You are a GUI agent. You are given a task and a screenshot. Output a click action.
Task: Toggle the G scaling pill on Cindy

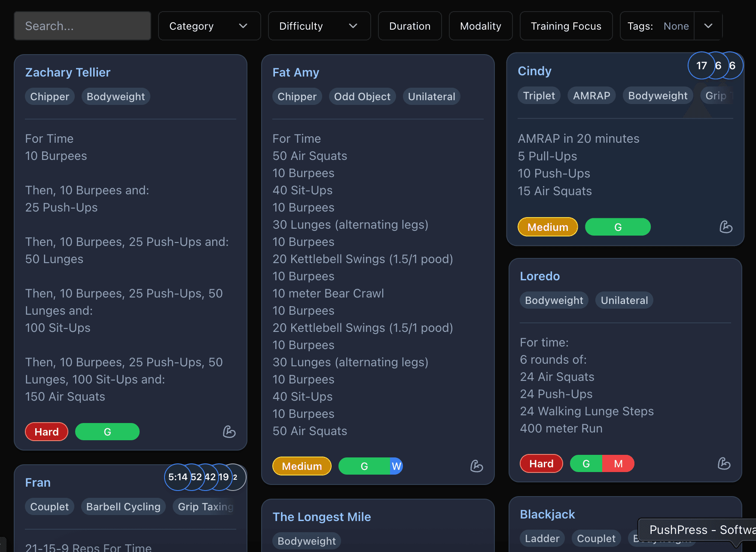pyautogui.click(x=618, y=227)
